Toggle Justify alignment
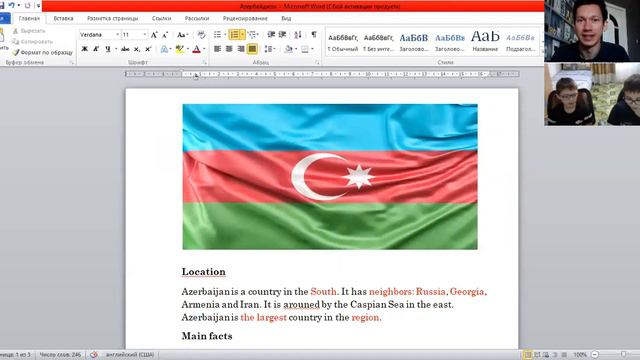The height and width of the screenshot is (360, 640). click(252, 49)
